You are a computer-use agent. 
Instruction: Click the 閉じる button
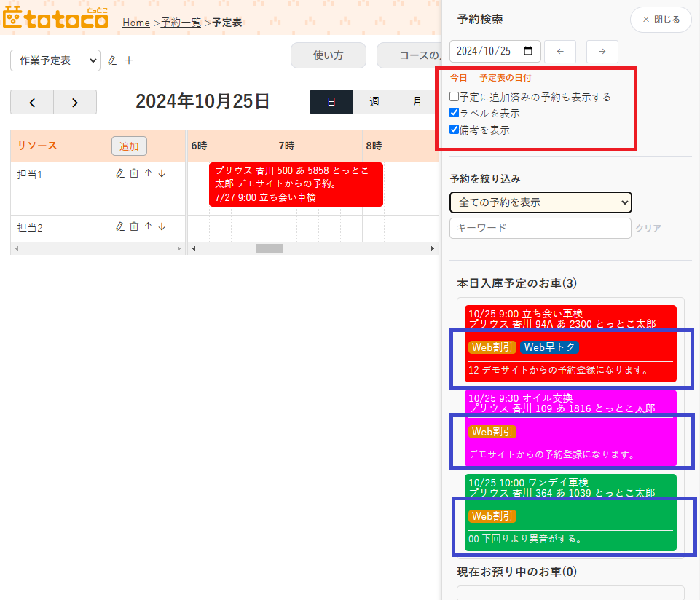(x=660, y=20)
